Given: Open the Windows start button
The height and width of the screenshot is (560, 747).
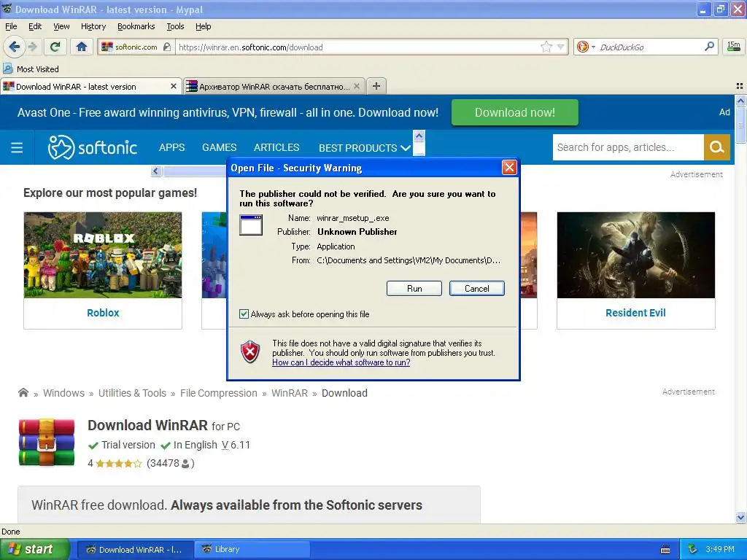Looking at the screenshot, I should (34, 549).
